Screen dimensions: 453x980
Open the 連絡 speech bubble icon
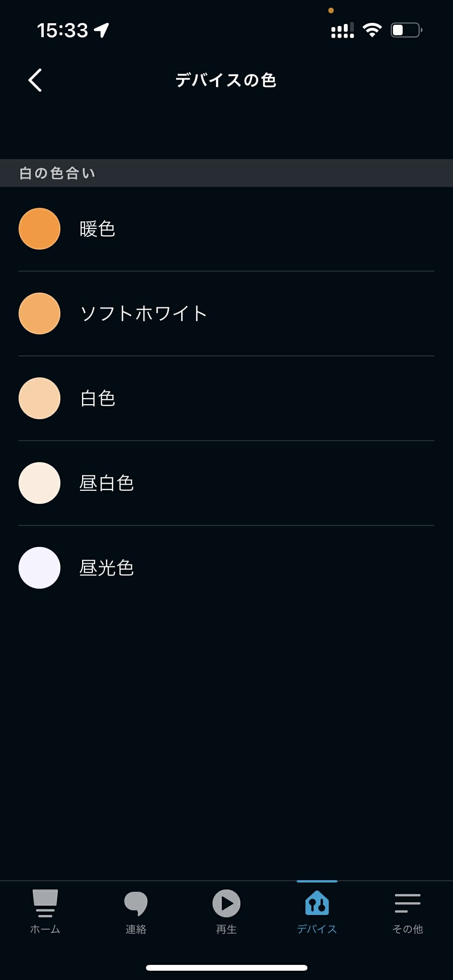pyautogui.click(x=136, y=903)
